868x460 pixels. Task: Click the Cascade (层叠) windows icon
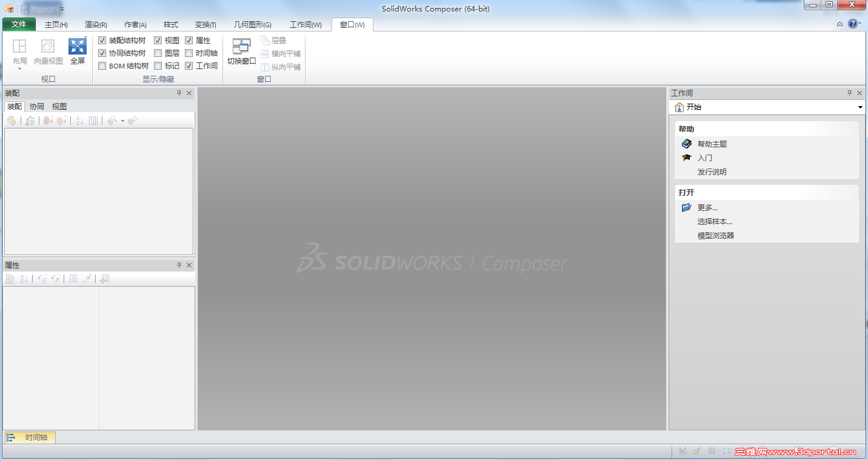[x=265, y=40]
